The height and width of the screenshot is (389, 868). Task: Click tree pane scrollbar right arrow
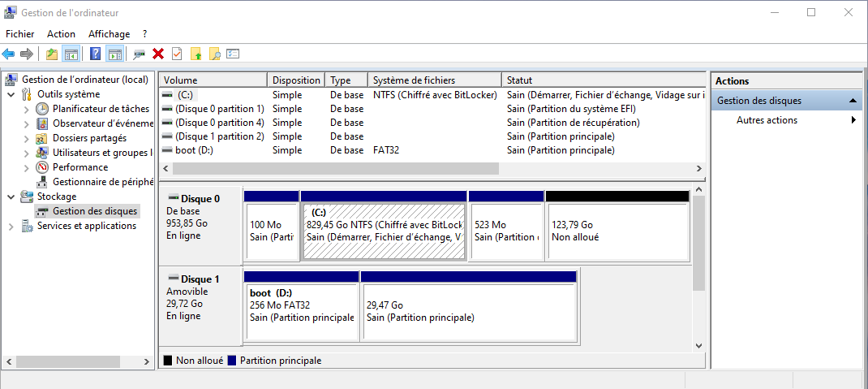(x=146, y=362)
